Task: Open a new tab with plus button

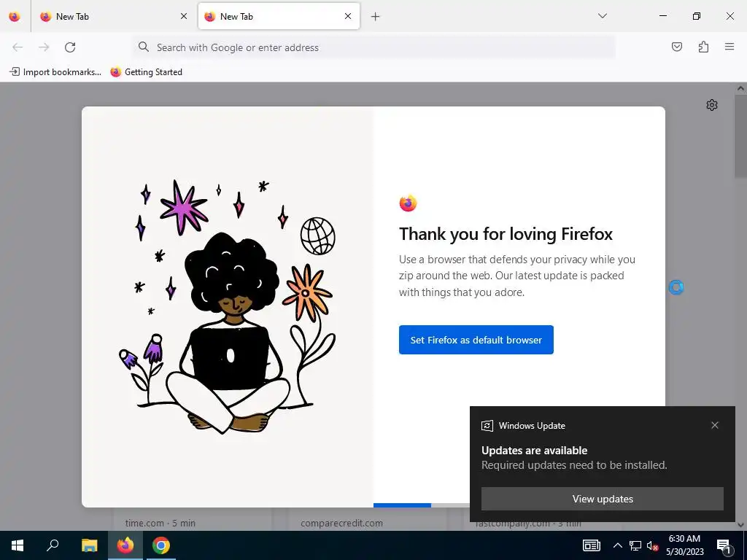Action: (x=376, y=17)
